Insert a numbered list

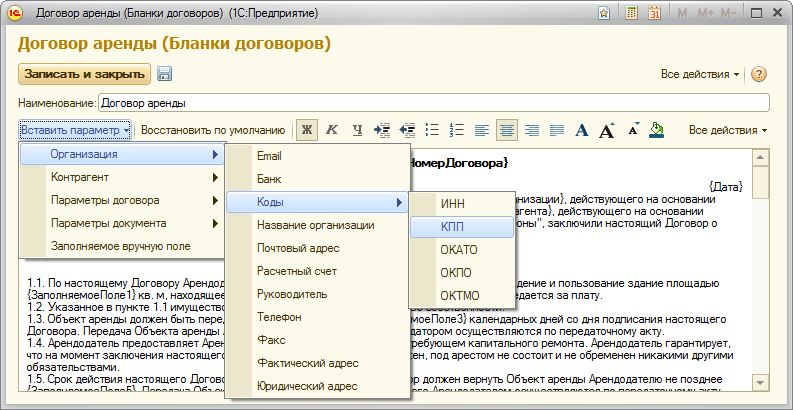[458, 130]
